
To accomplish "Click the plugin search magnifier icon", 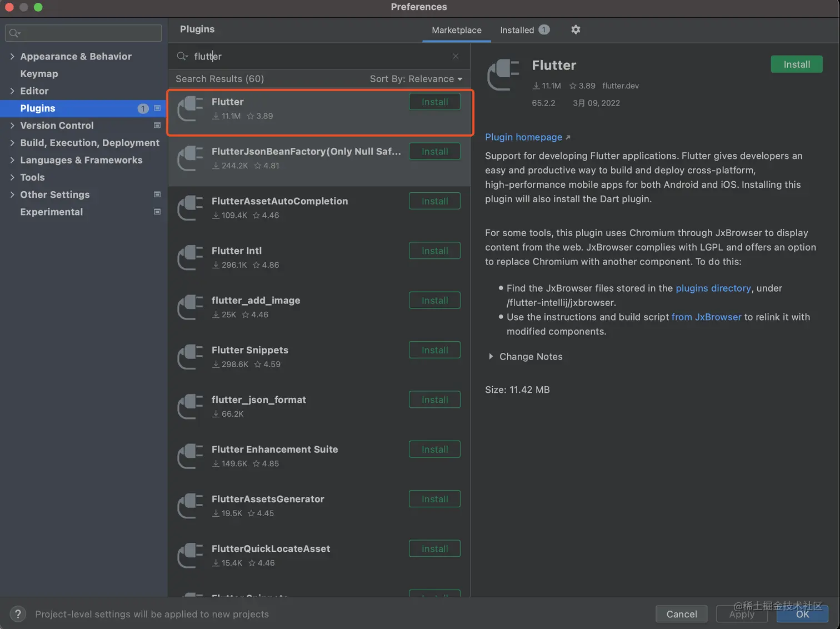I will coord(182,56).
